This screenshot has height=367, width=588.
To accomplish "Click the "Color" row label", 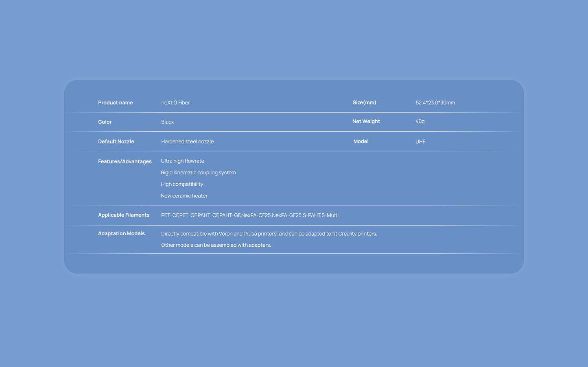I will [x=105, y=122].
